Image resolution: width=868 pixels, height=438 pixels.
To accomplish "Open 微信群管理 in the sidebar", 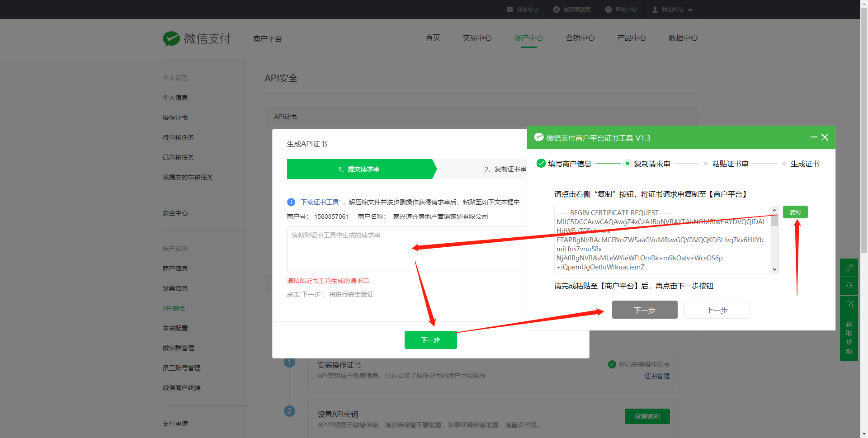I will pos(178,348).
